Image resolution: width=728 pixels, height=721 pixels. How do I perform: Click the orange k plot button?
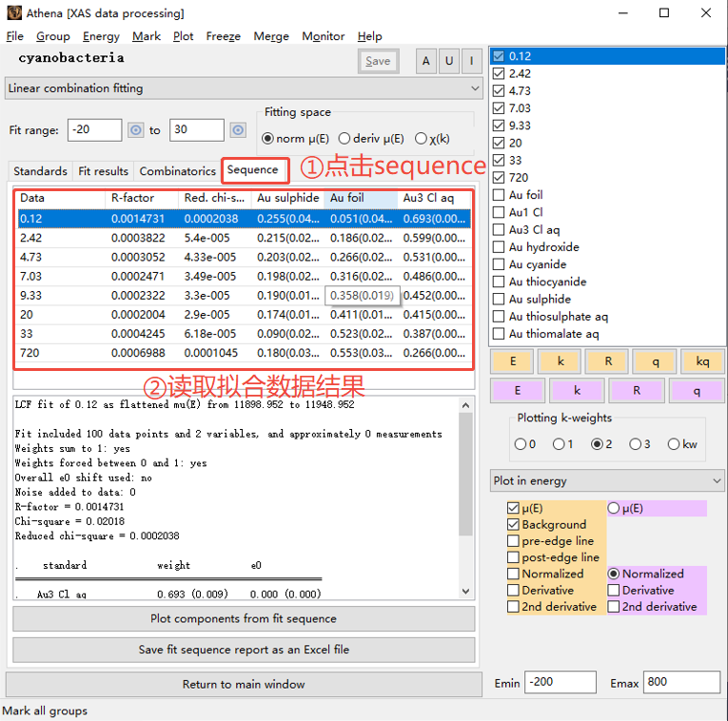(x=561, y=361)
